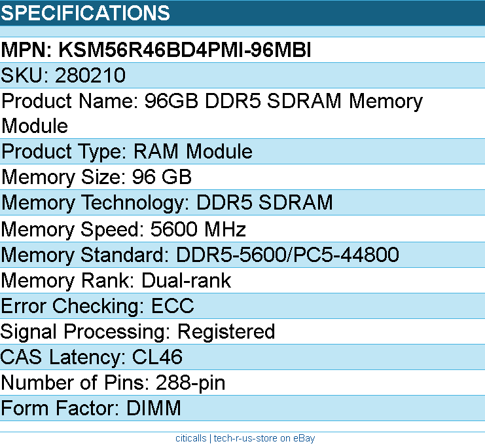Click the 'DDR5 SDRAM' technology value
The width and height of the screenshot is (485, 448).
[264, 203]
